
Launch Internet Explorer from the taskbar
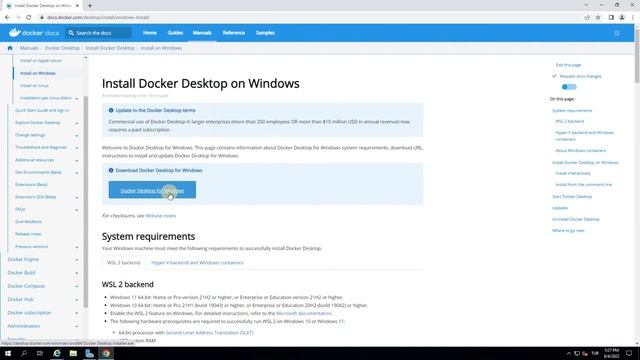point(57,353)
